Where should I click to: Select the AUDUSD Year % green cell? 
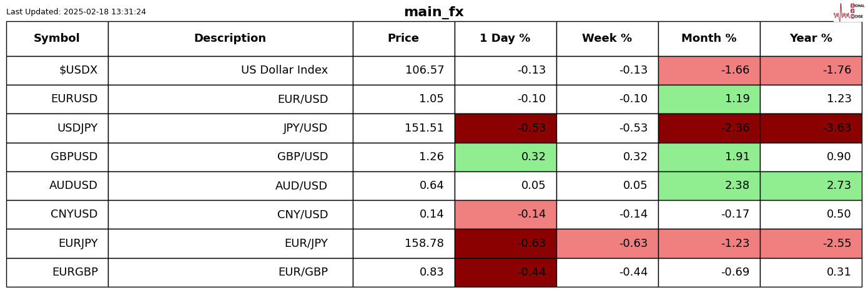[x=811, y=186]
